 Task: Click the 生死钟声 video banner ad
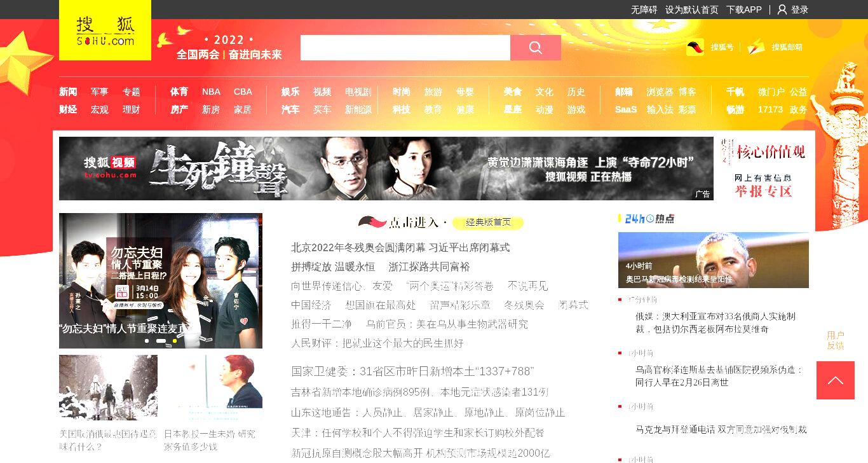(386, 169)
